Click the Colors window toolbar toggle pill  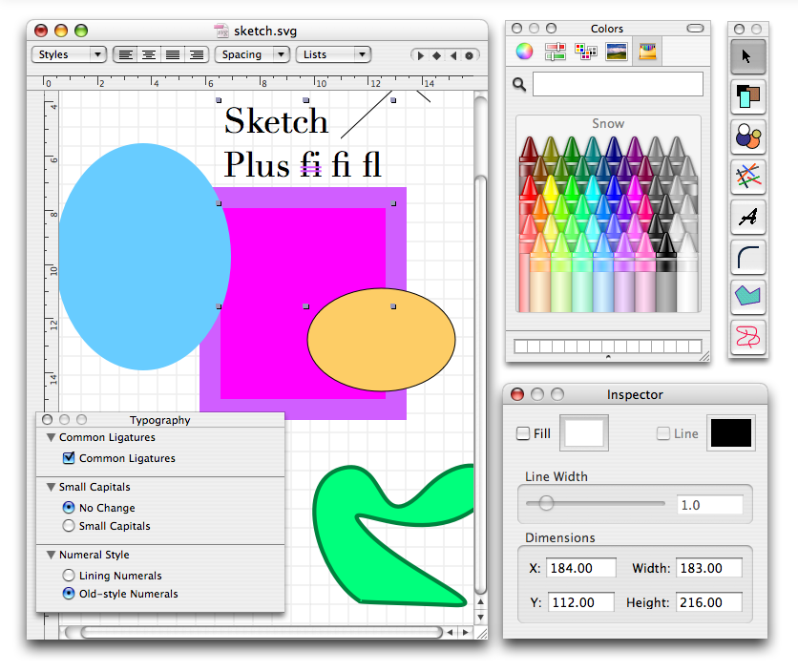[695, 28]
